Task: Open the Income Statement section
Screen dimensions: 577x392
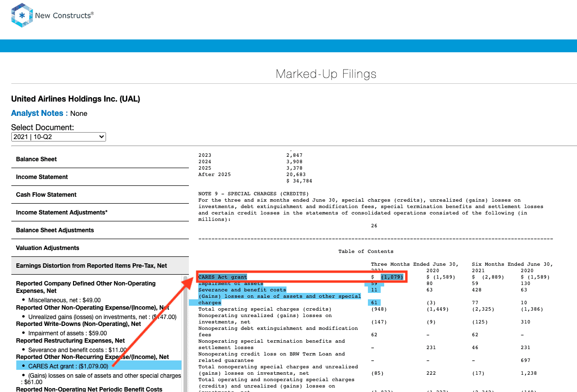Action: pyautogui.click(x=100, y=177)
